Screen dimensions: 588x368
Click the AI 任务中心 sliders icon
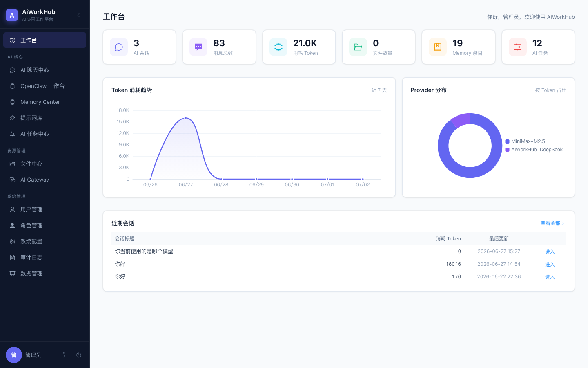click(12, 134)
